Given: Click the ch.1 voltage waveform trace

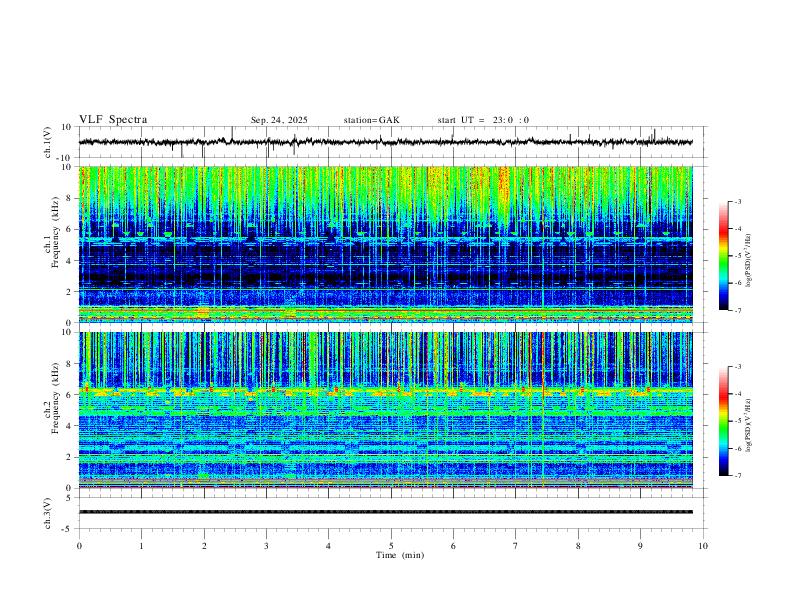Looking at the screenshot, I should 385,142.
